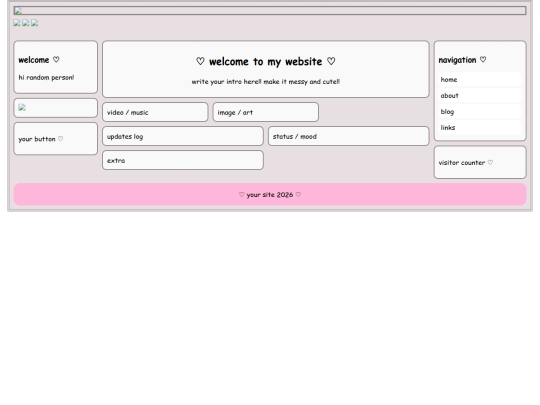
Task: Open the links page in navigation
Action: [480, 128]
